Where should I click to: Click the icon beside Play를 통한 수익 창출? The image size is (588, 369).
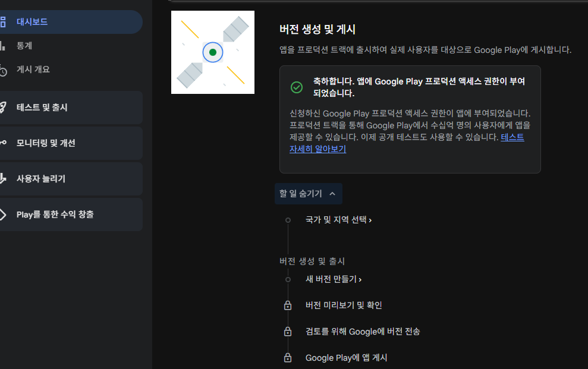(x=3, y=215)
